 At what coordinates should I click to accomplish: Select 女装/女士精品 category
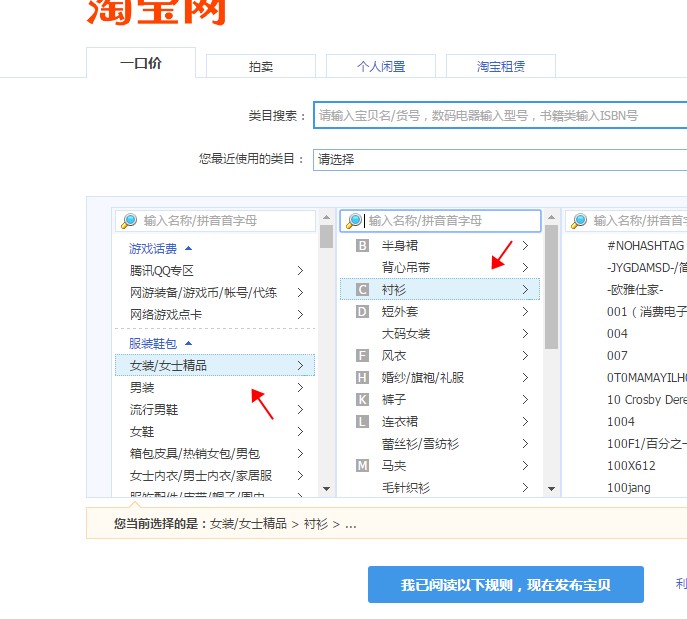215,365
